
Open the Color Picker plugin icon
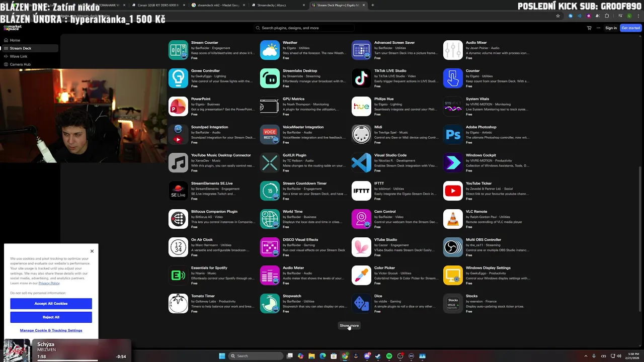361,275
